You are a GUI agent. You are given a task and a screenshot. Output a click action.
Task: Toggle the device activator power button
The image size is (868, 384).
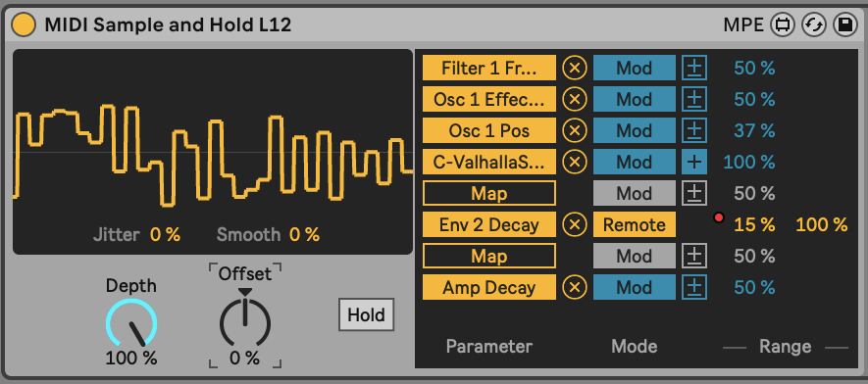coord(24,24)
